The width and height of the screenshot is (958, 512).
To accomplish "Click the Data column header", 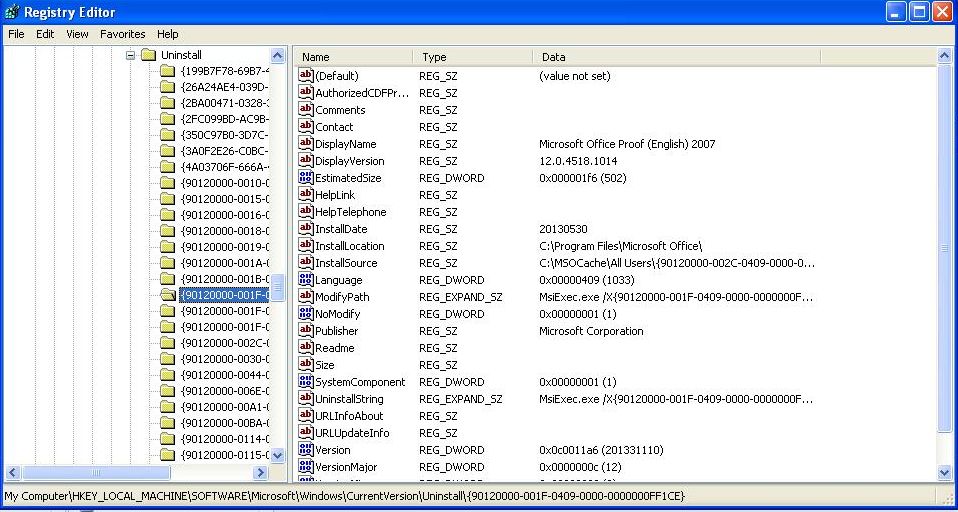I will (x=676, y=57).
